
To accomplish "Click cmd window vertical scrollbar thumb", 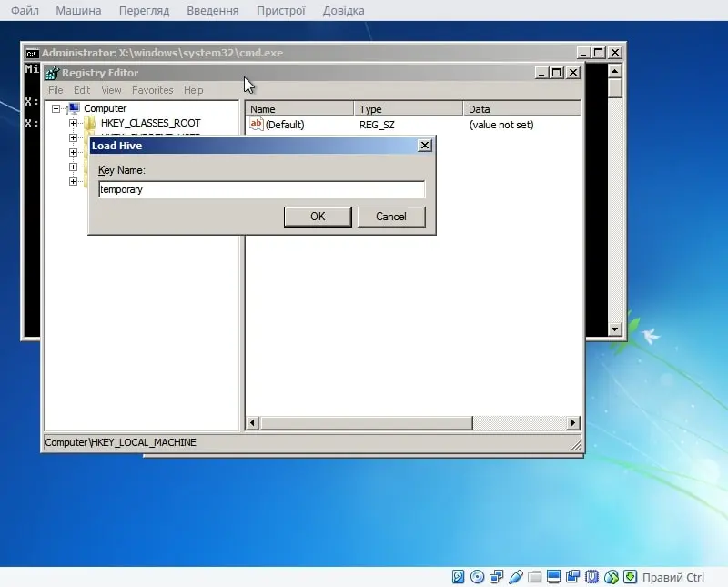I will (615, 88).
